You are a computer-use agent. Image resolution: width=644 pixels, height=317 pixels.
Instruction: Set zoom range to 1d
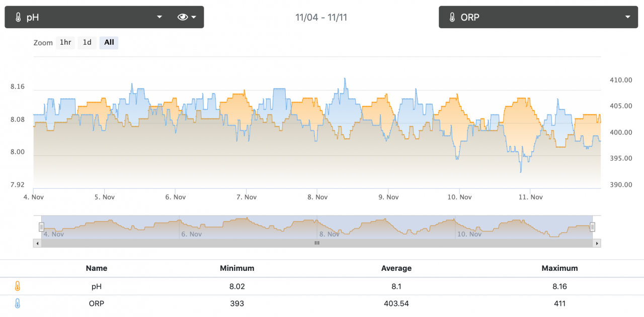[x=87, y=43]
